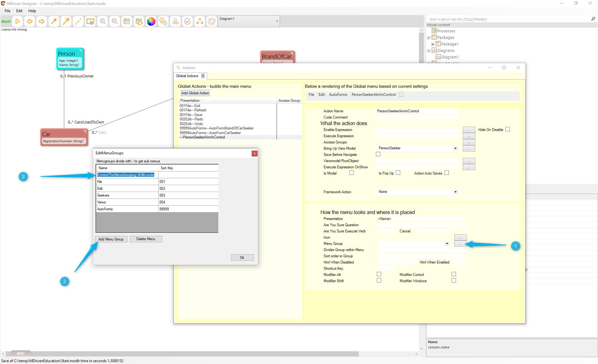This screenshot has height=364, width=598.
Task: Click the Start! play arrow icon
Action: [x=18, y=21]
